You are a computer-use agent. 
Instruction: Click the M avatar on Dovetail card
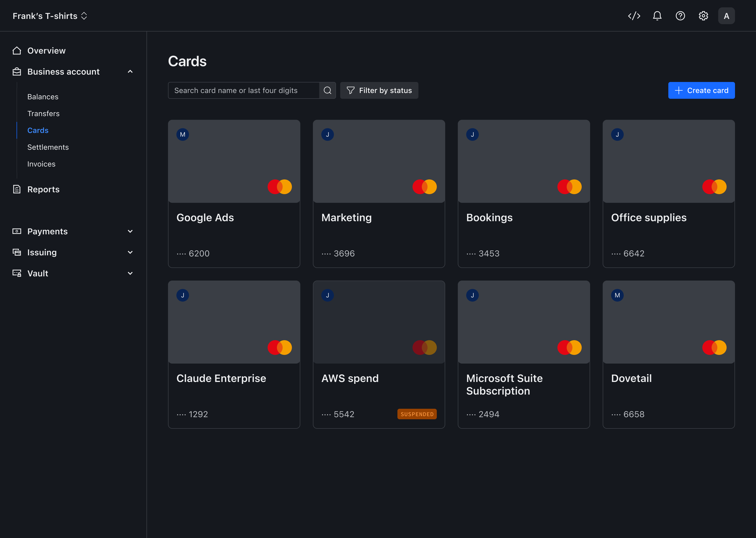[x=617, y=295]
